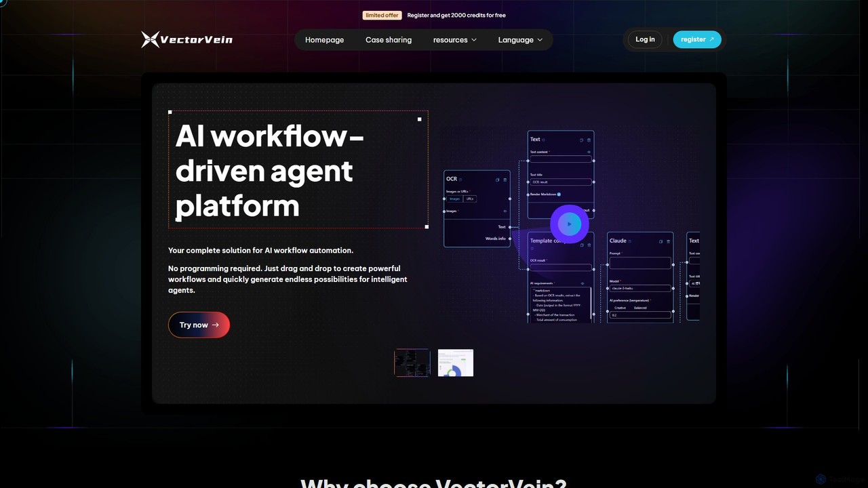The width and height of the screenshot is (868, 488).
Task: Click the 'Words info' output label
Action: [496, 239]
